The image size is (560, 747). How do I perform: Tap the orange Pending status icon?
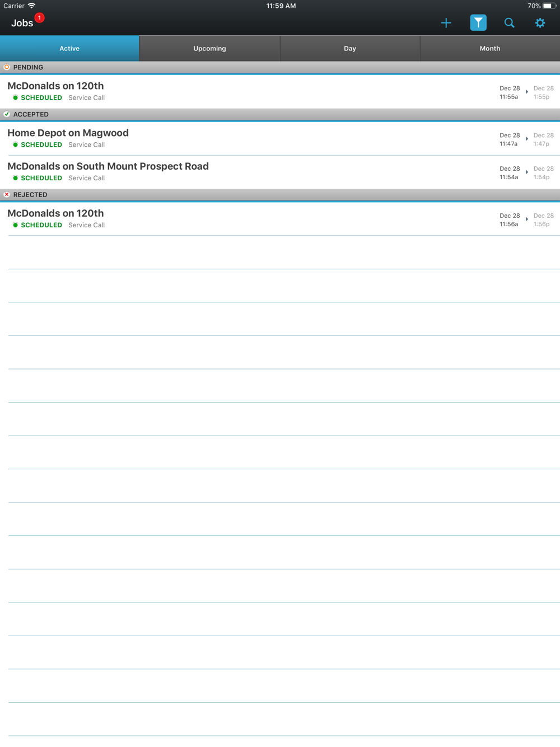pos(7,67)
